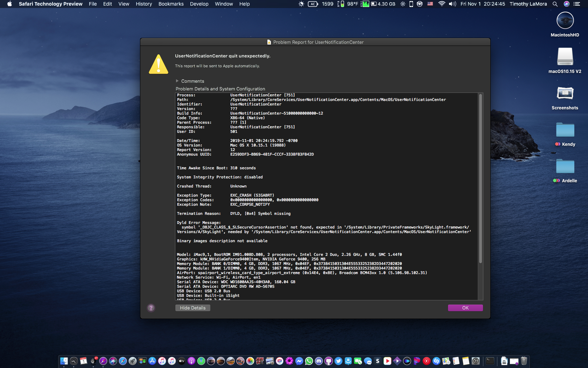The height and width of the screenshot is (368, 588).
Task: Open the File menu
Action: point(93,4)
